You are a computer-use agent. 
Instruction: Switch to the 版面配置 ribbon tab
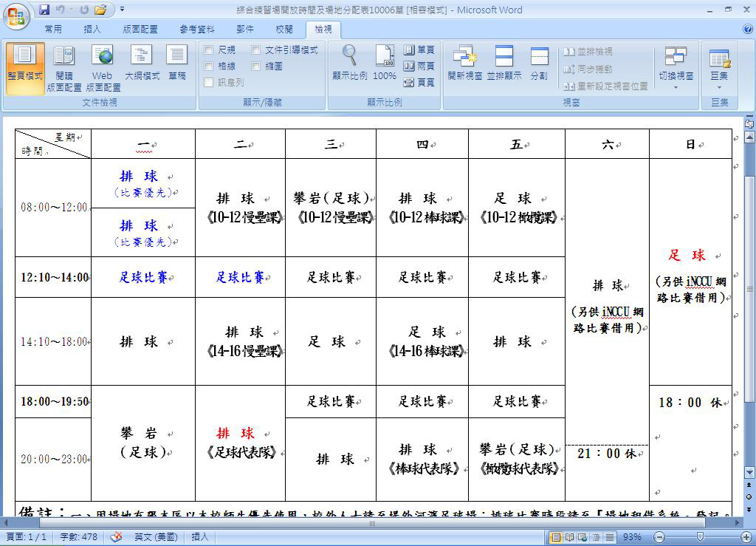(x=140, y=30)
